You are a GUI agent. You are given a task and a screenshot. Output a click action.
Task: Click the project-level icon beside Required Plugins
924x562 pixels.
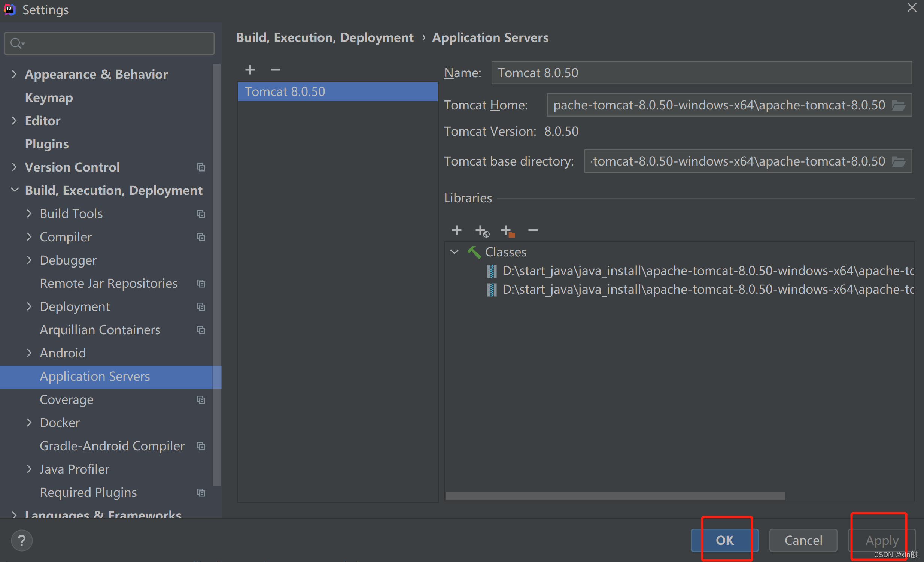pyautogui.click(x=201, y=493)
